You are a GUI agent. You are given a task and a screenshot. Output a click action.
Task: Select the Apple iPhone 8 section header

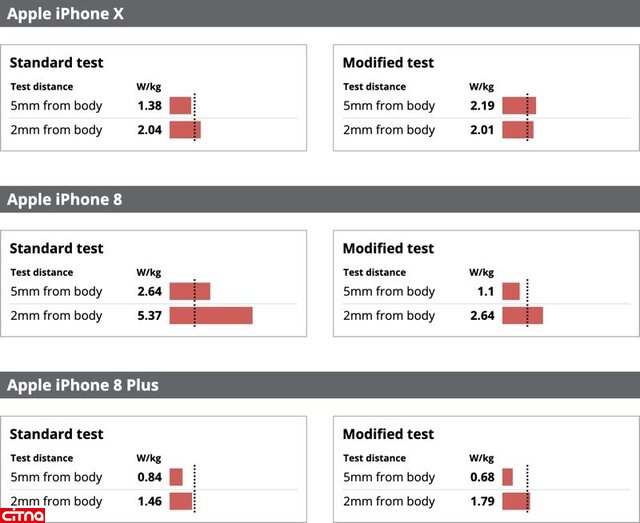(65, 199)
